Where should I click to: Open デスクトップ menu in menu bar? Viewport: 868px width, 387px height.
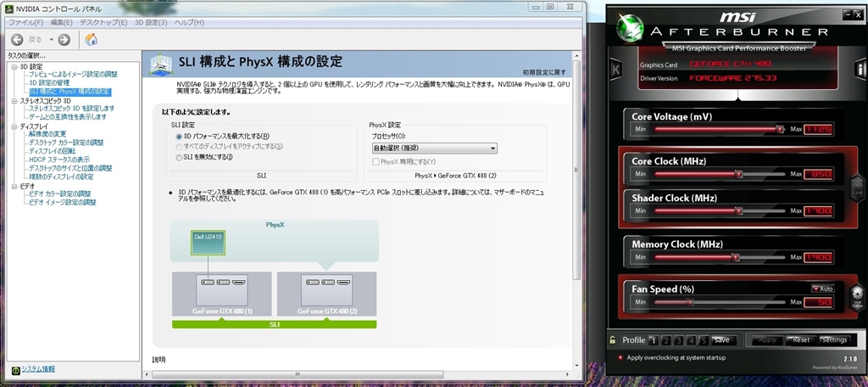pyautogui.click(x=103, y=23)
